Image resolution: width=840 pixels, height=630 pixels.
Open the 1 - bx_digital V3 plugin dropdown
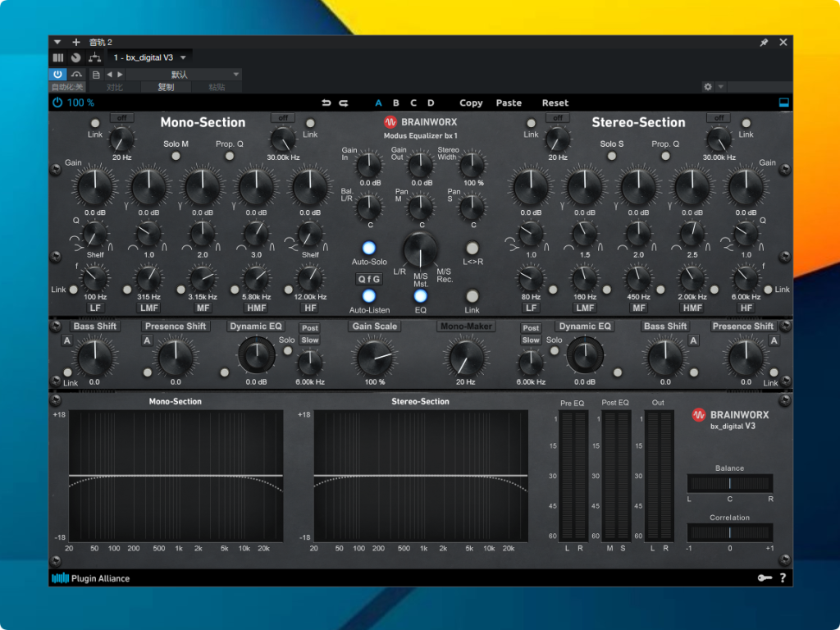(149, 57)
